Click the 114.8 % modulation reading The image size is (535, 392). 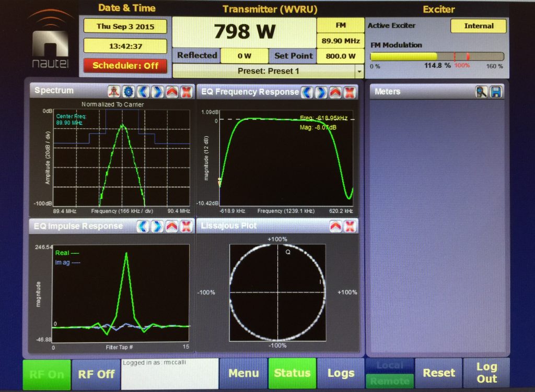coord(437,65)
